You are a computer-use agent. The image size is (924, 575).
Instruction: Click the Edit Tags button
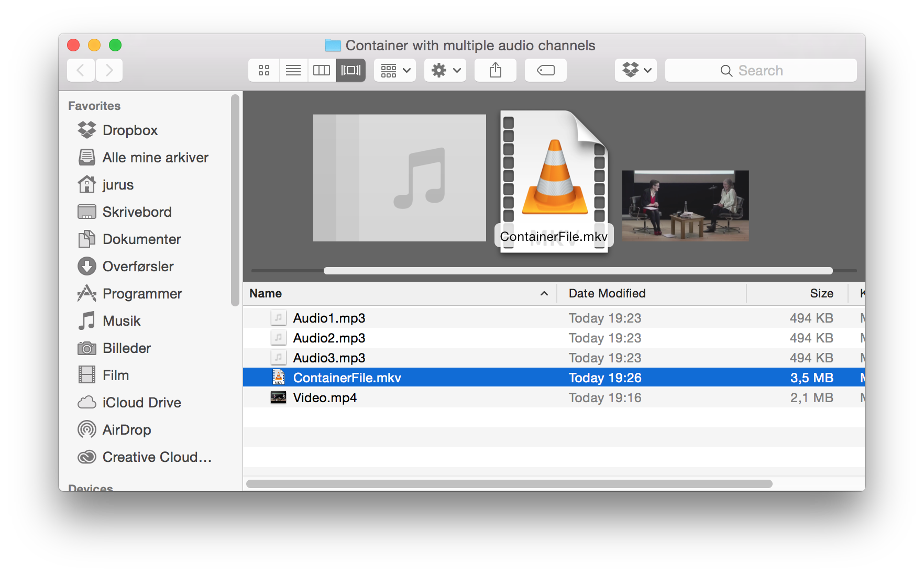(546, 70)
